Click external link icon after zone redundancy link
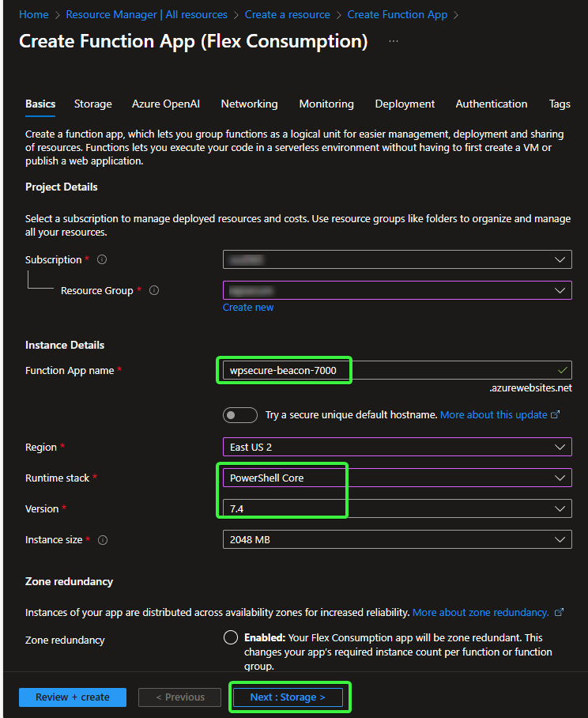This screenshot has height=718, width=588. [x=560, y=613]
